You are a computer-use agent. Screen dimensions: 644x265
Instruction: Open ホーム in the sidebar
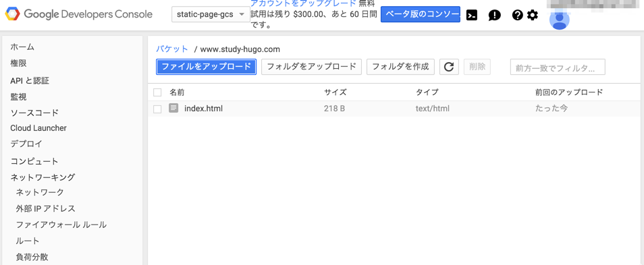(x=22, y=47)
